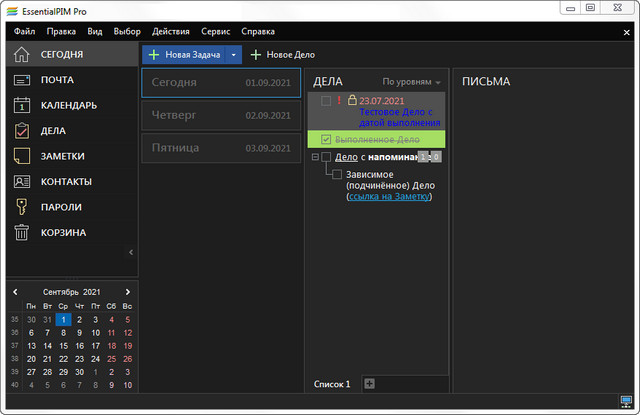The image size is (640, 415).
Task: Click the add new list plus icon
Action: pyautogui.click(x=369, y=384)
